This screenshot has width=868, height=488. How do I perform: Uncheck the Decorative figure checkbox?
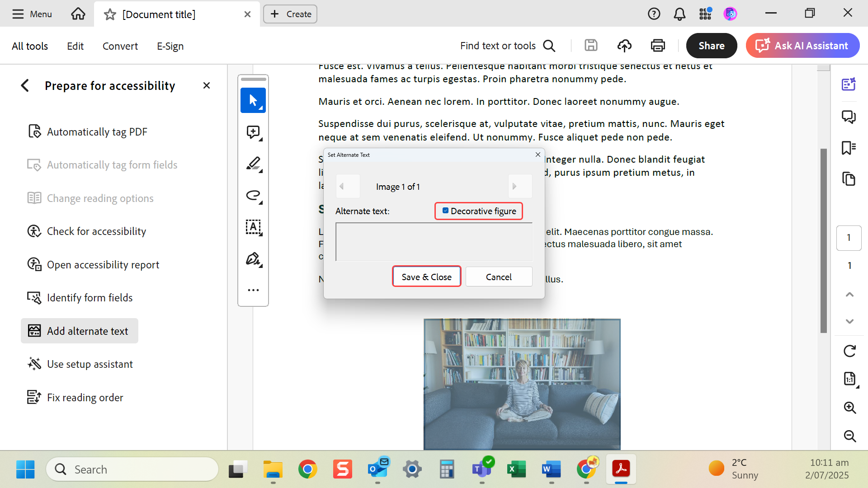click(x=445, y=211)
